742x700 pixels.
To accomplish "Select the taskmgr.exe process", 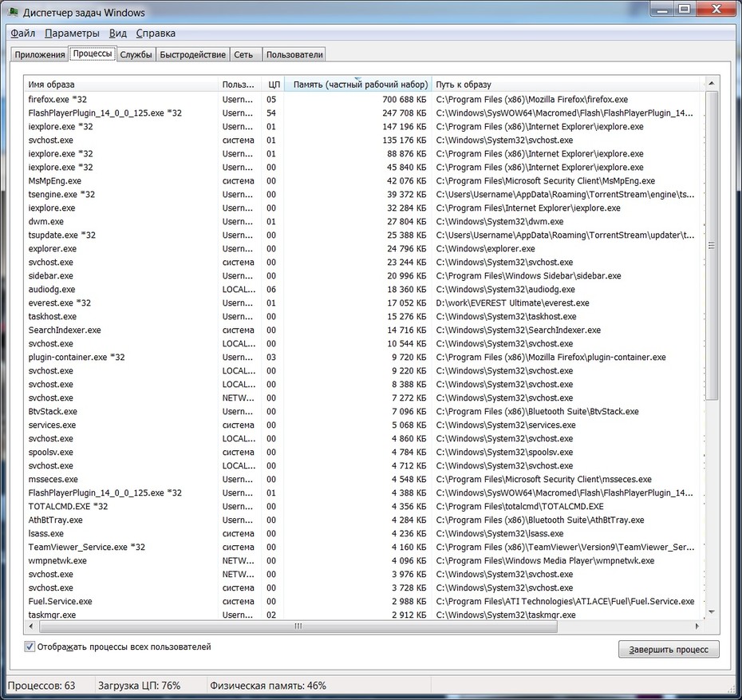I will (364, 615).
